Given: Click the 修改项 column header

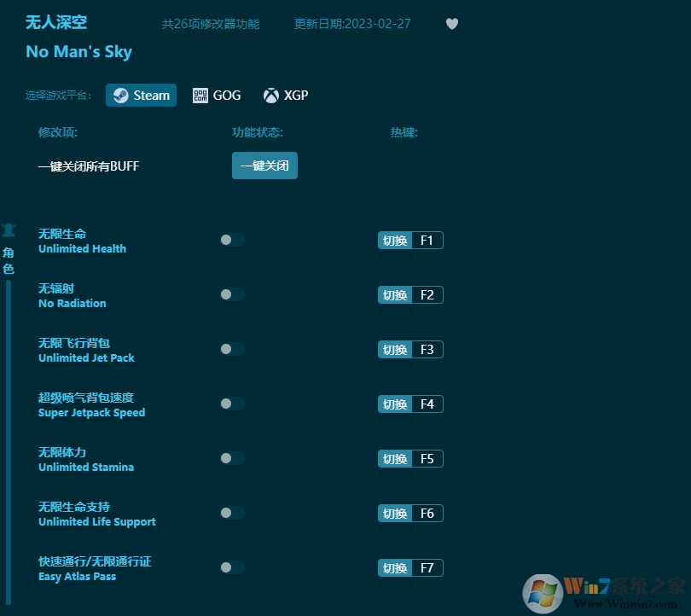Looking at the screenshot, I should [x=58, y=132].
